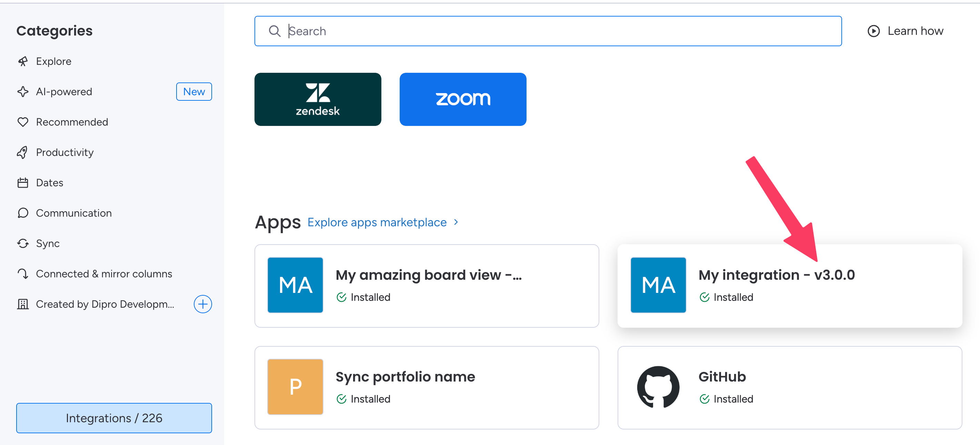
Task: Click Installed label under GitHub
Action: pyautogui.click(x=733, y=399)
